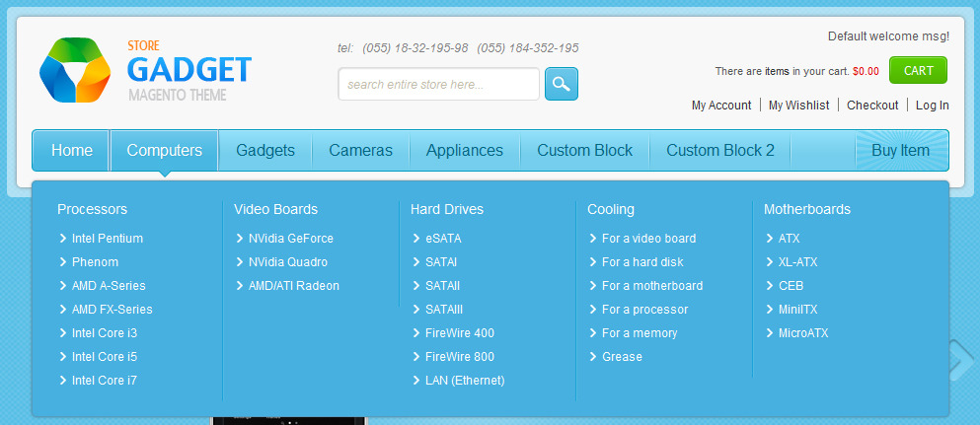Image resolution: width=980 pixels, height=425 pixels.
Task: Select LAN (Ethernet) drives
Action: (x=465, y=381)
